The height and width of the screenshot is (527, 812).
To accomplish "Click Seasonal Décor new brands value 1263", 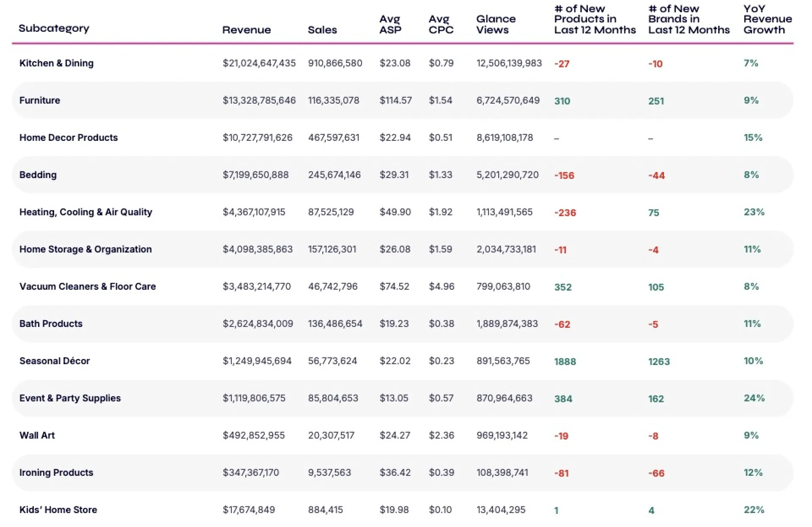I will click(659, 362).
